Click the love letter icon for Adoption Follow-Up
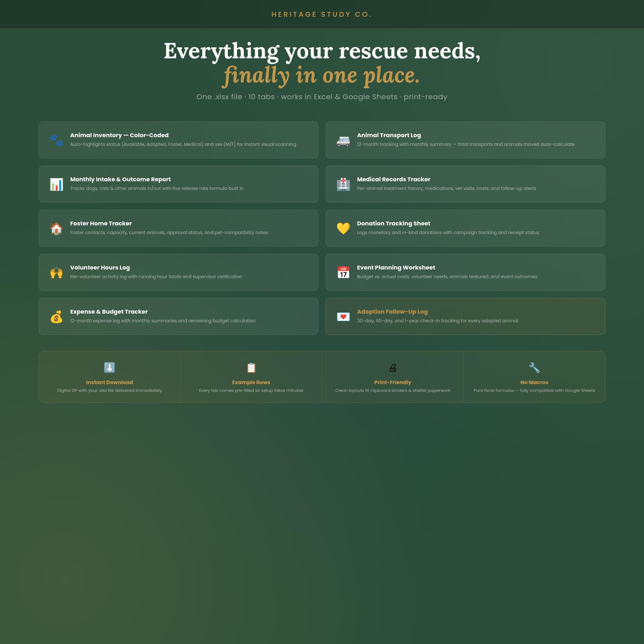644x644 pixels. 343,317
